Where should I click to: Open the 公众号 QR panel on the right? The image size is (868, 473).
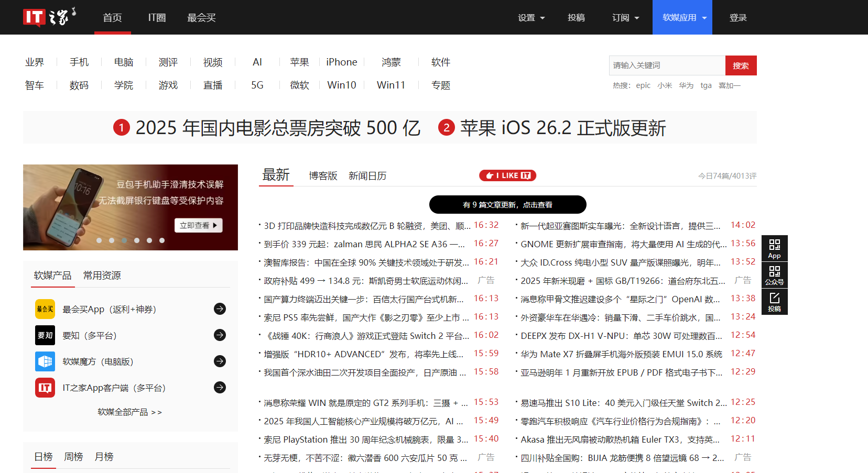[774, 274]
